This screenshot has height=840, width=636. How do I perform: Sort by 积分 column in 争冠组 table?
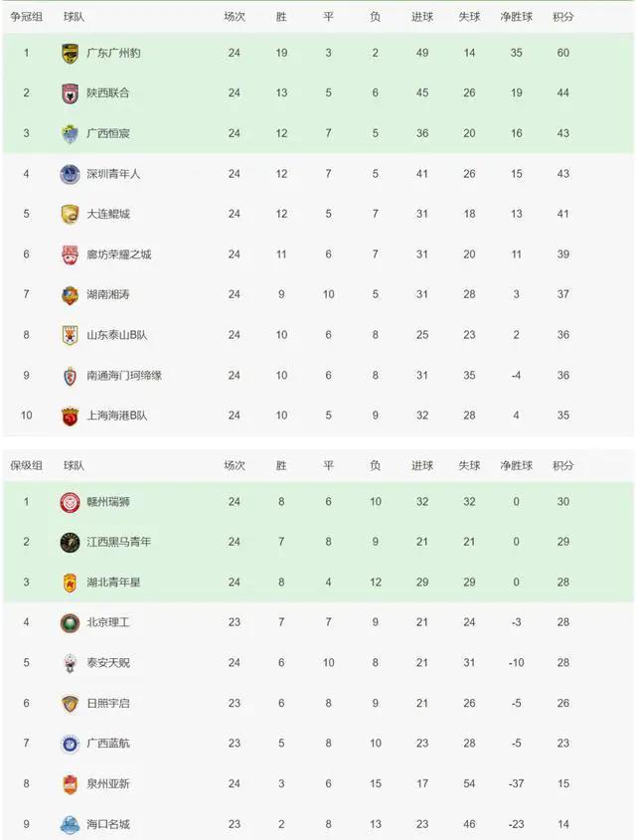(x=563, y=17)
